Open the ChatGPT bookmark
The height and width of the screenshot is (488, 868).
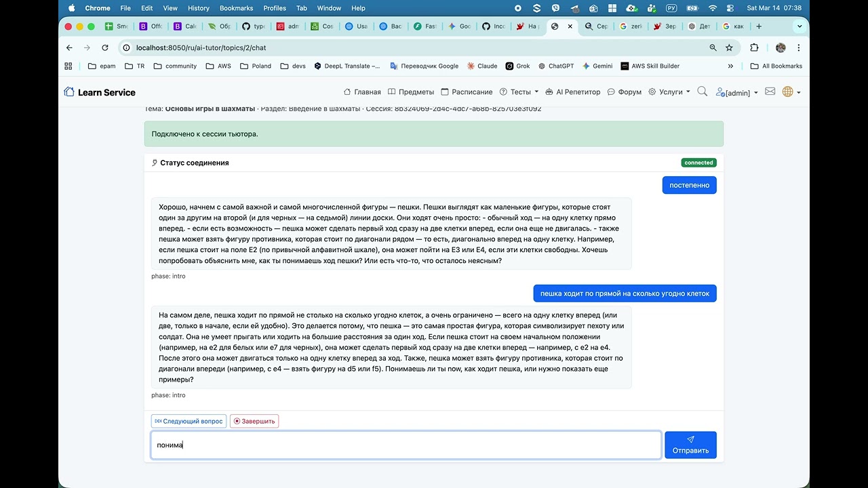coord(556,66)
